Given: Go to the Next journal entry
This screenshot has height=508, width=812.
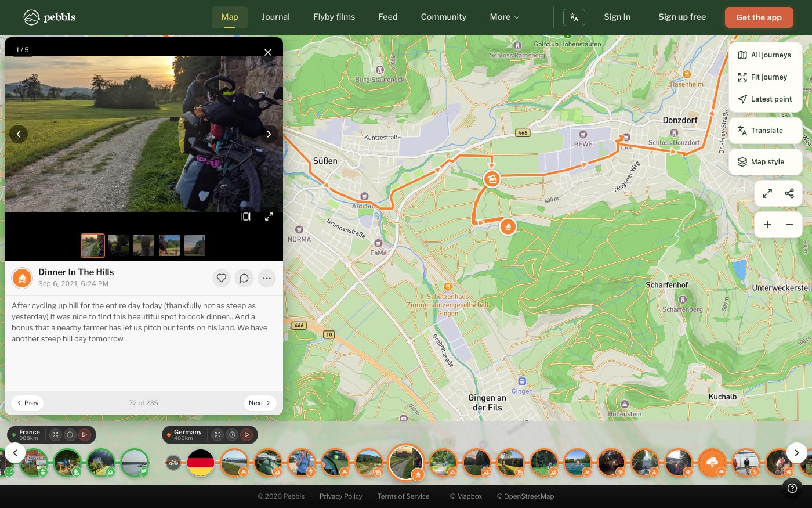Looking at the screenshot, I should pos(260,403).
